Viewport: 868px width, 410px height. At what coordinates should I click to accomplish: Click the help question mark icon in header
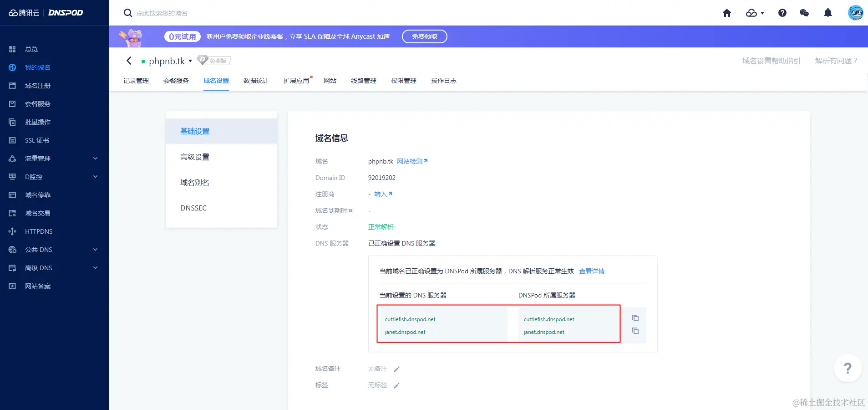coord(782,13)
